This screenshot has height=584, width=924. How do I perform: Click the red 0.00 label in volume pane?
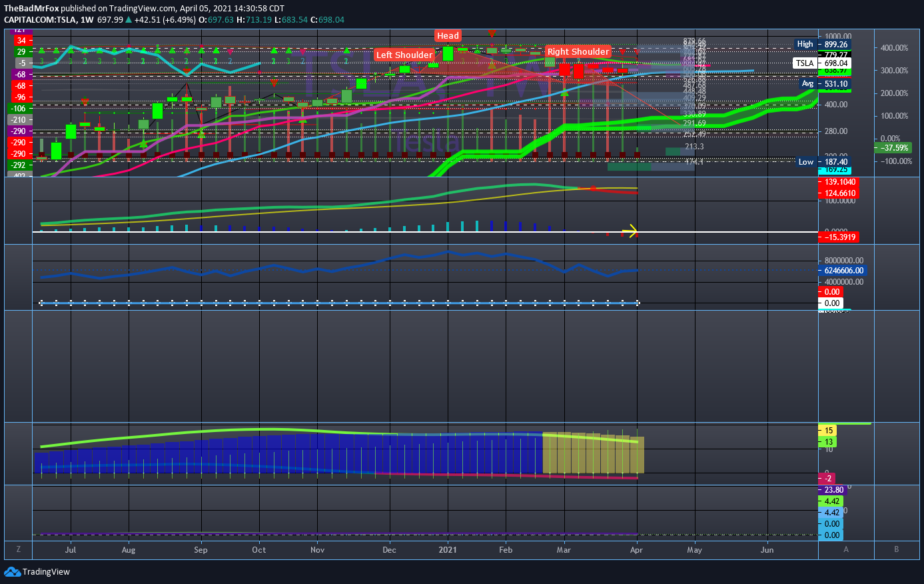point(832,292)
